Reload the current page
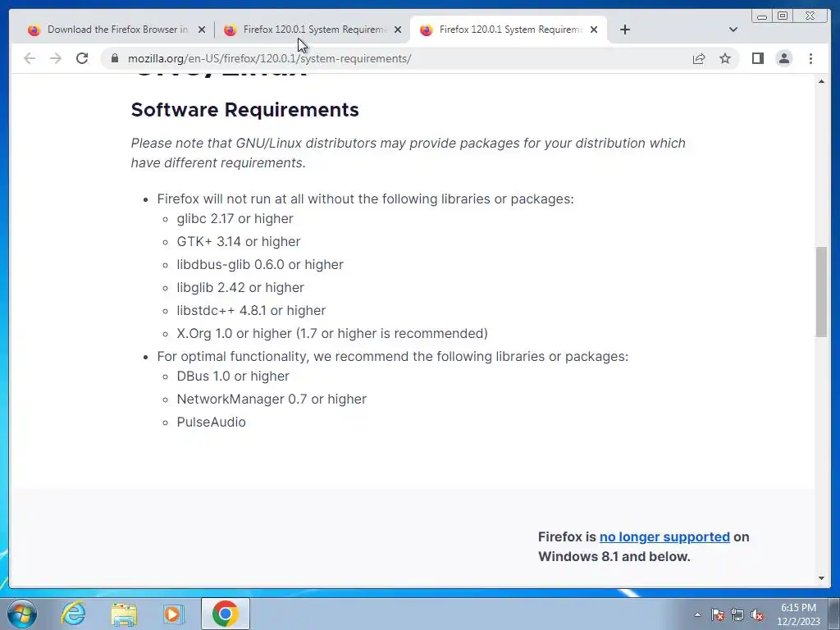The height and width of the screenshot is (630, 840). click(x=82, y=58)
